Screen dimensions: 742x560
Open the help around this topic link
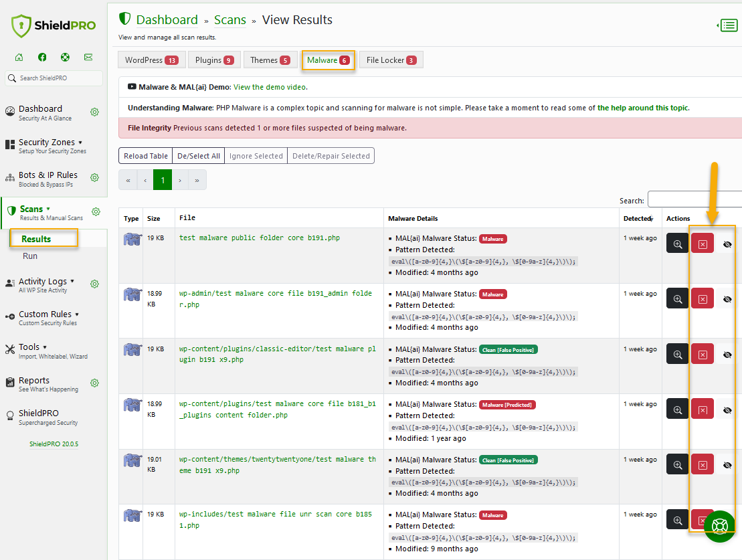642,108
